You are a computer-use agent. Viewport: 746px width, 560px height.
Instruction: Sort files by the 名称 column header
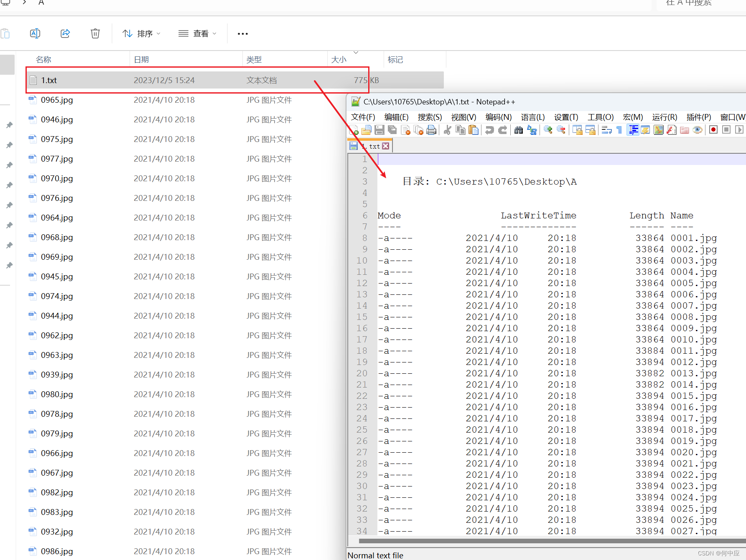click(x=43, y=60)
